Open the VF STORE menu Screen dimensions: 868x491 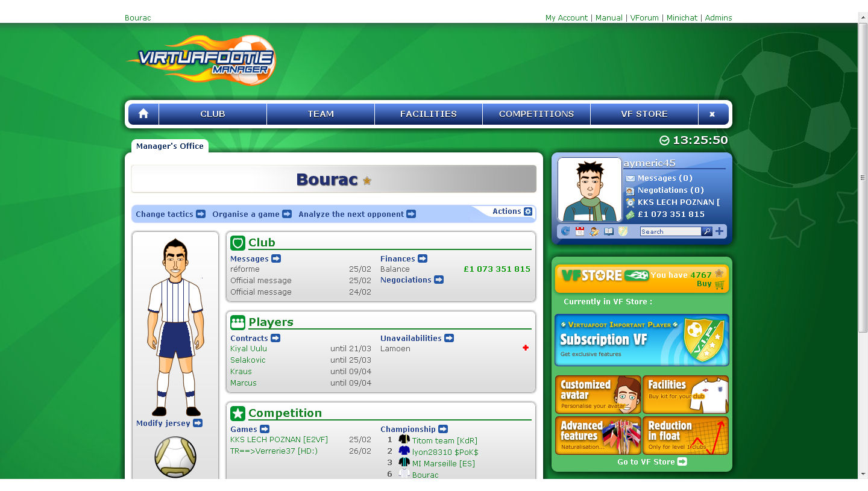(644, 114)
